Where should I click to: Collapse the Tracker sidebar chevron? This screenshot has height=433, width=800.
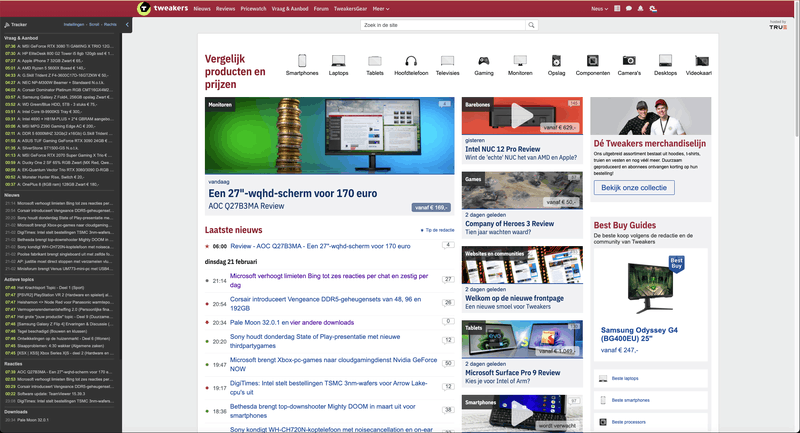tap(127, 24)
